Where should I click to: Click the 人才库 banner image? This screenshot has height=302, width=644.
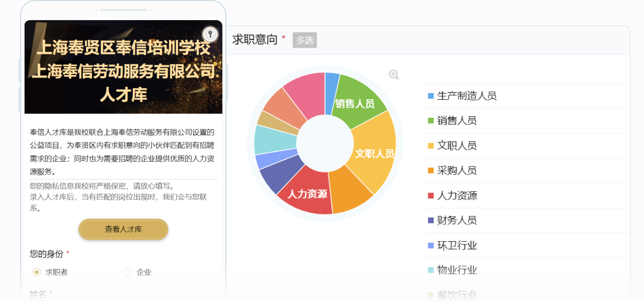[123, 67]
